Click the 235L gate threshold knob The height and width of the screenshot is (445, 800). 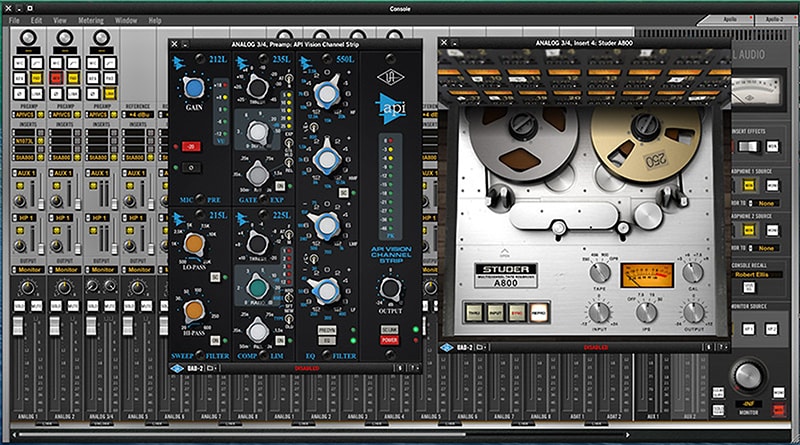click(257, 88)
